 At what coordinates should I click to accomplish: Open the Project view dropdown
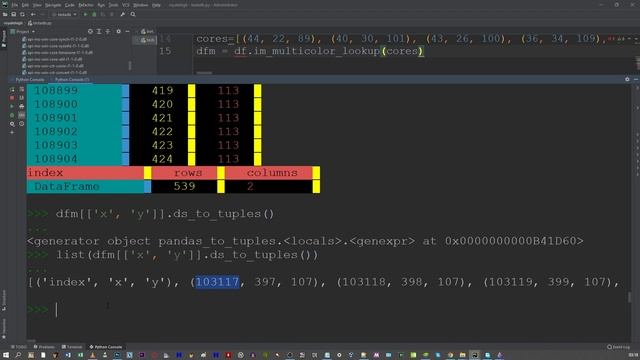[22, 31]
